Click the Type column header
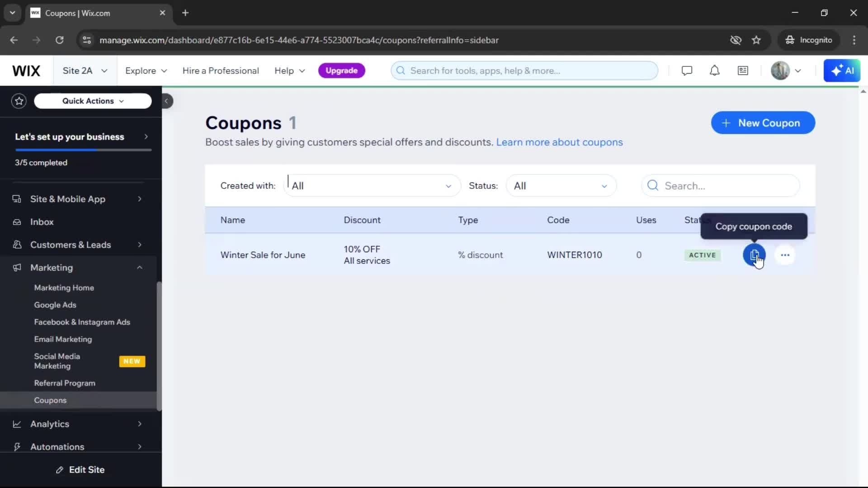This screenshot has height=488, width=868. 468,220
